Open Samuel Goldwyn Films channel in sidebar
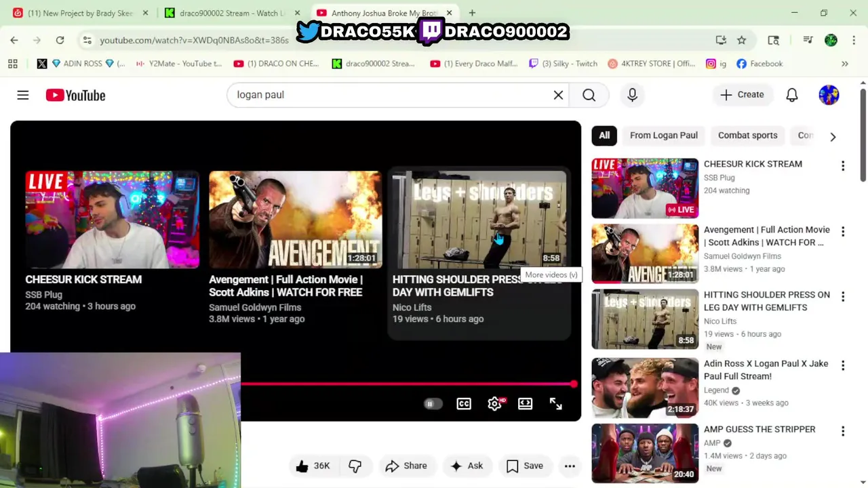The height and width of the screenshot is (488, 868). [743, 256]
